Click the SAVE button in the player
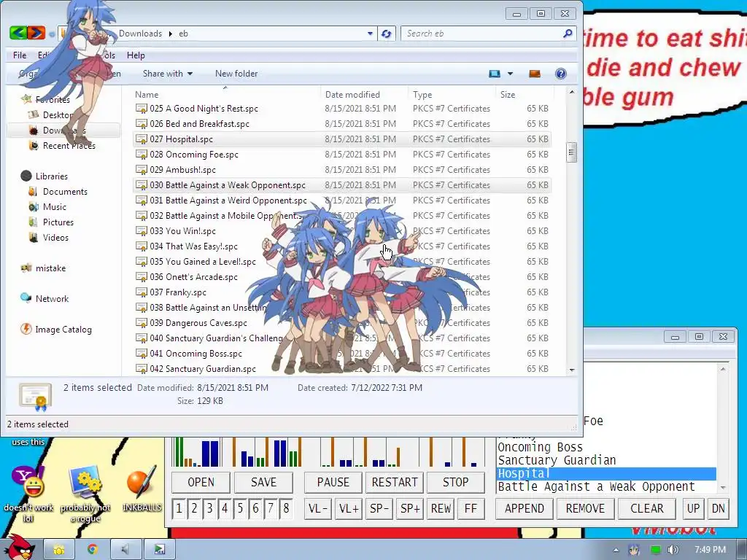The image size is (747, 560). [x=263, y=483]
